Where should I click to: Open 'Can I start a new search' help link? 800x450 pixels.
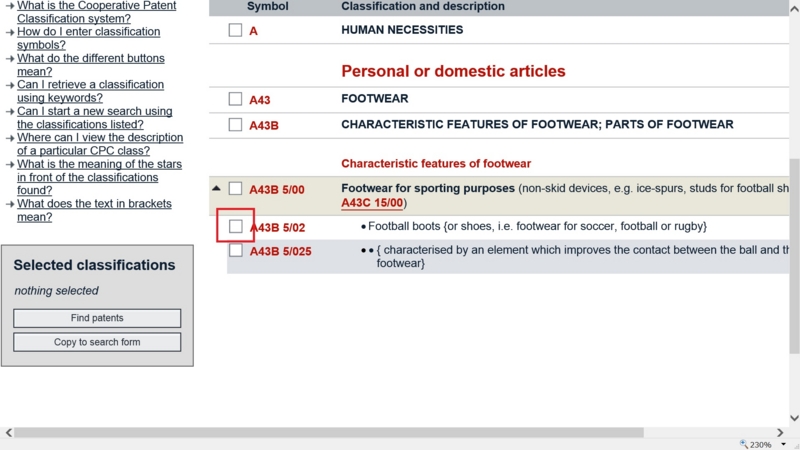point(94,117)
